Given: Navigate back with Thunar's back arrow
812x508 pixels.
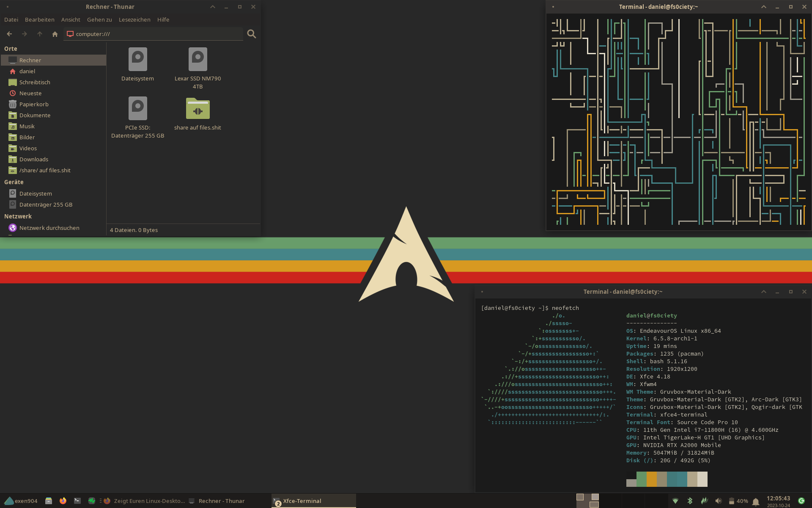Looking at the screenshot, I should (9, 34).
